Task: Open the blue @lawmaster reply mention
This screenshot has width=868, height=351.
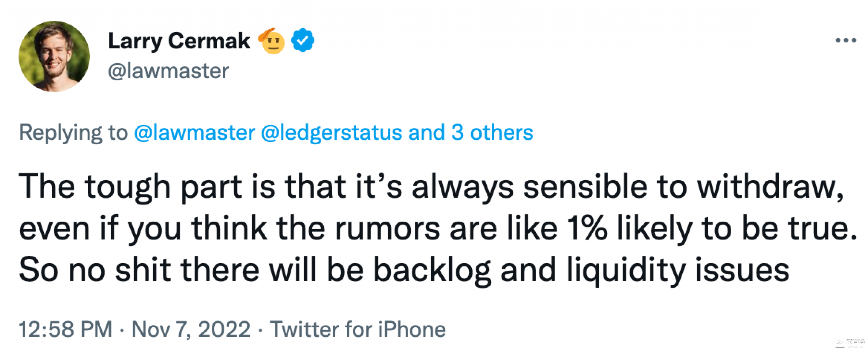Action: tap(195, 132)
